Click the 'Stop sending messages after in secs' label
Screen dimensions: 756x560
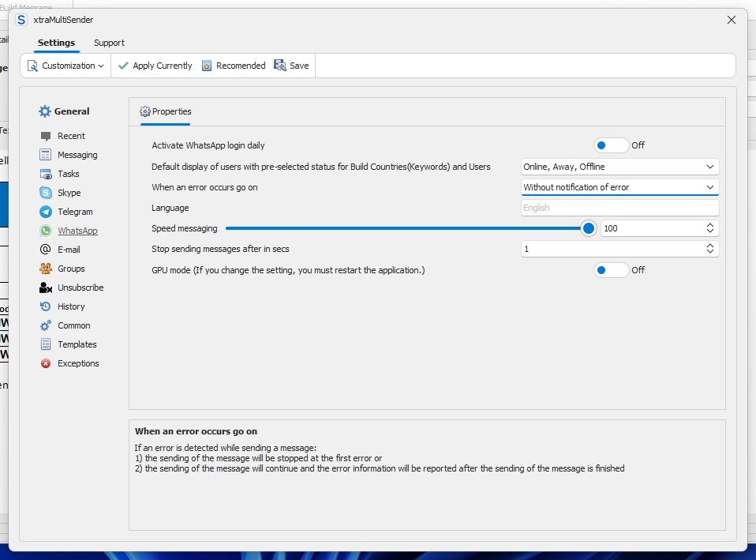[220, 249]
